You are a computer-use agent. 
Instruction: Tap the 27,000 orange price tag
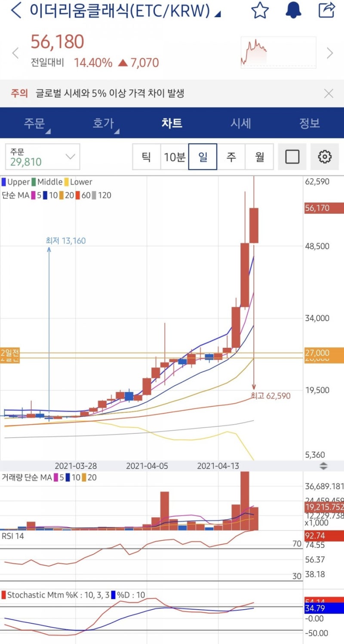point(324,353)
